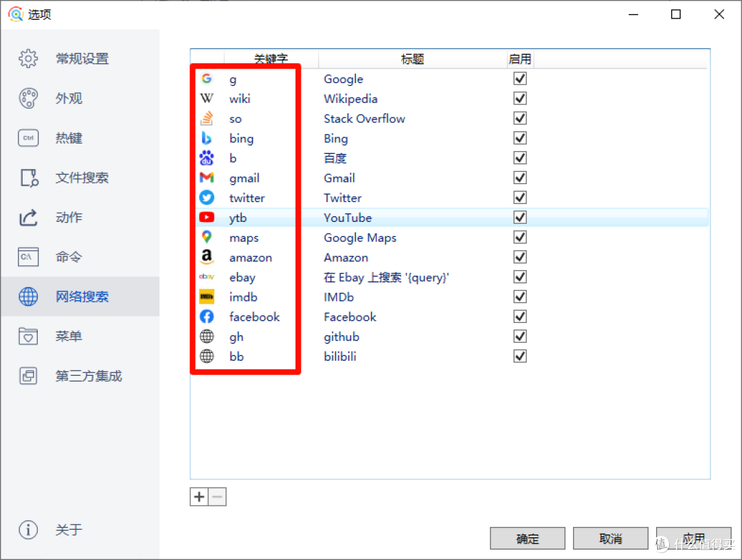
Task: Click the Stack Overflow icon
Action: coord(207,118)
